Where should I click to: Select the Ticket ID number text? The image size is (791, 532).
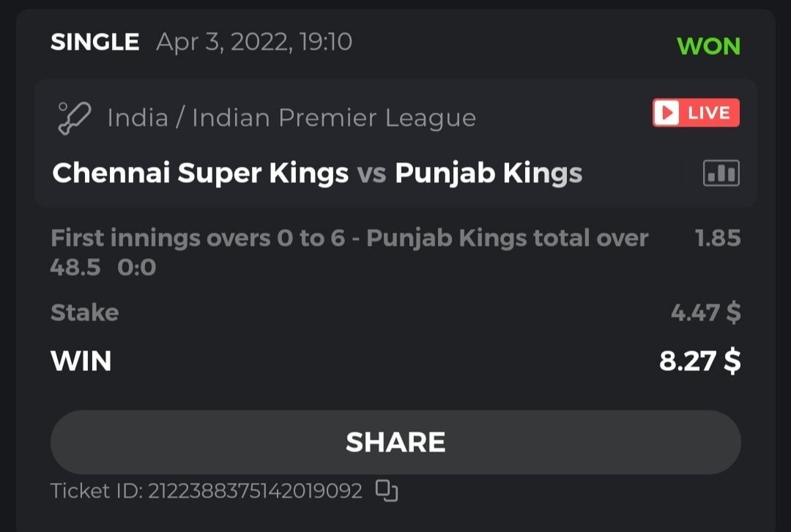coord(255,490)
